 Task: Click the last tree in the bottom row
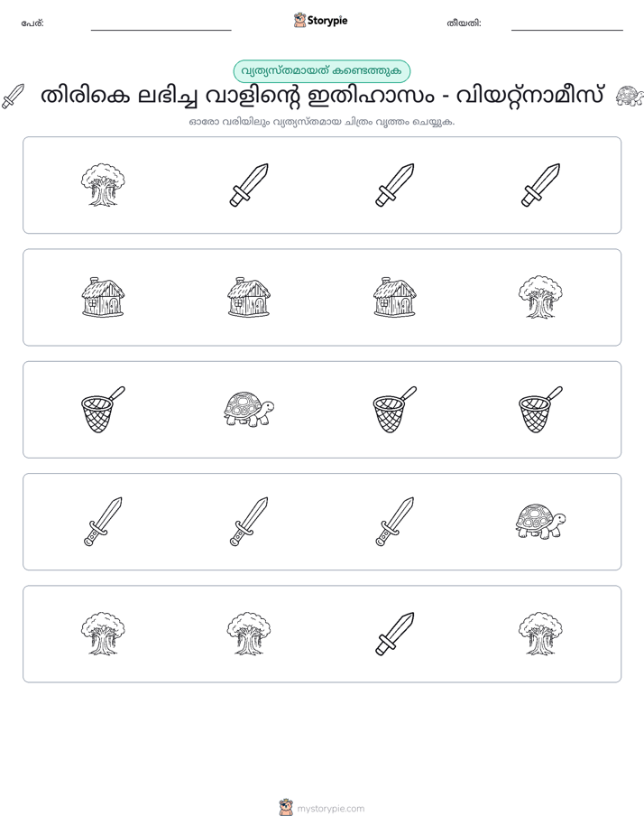tap(540, 634)
